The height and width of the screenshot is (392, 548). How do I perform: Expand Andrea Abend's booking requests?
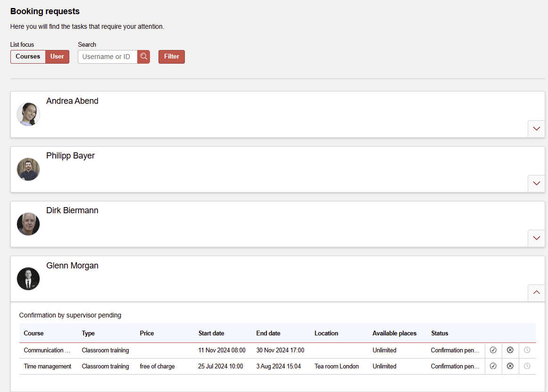point(536,129)
